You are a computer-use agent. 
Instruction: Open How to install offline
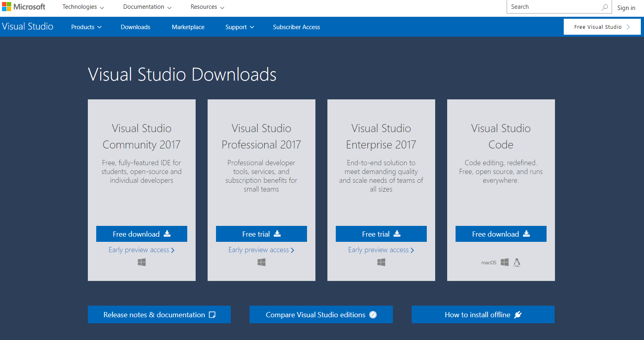483,314
